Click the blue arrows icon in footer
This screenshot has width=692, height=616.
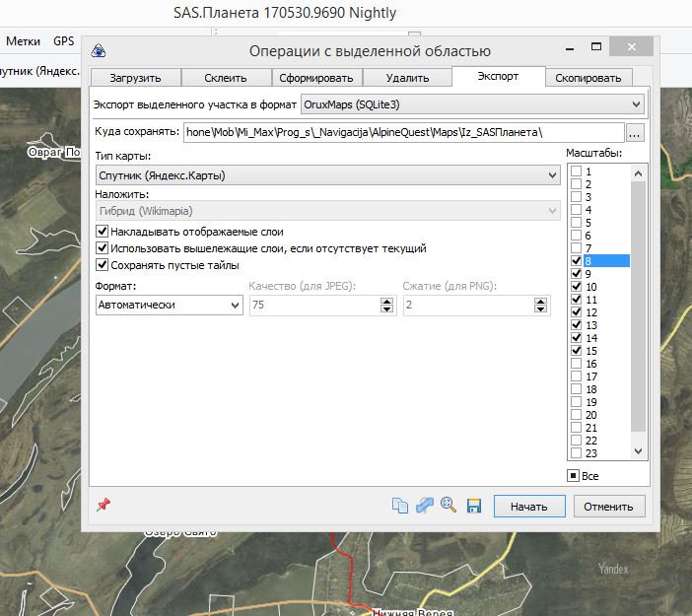pos(424,506)
